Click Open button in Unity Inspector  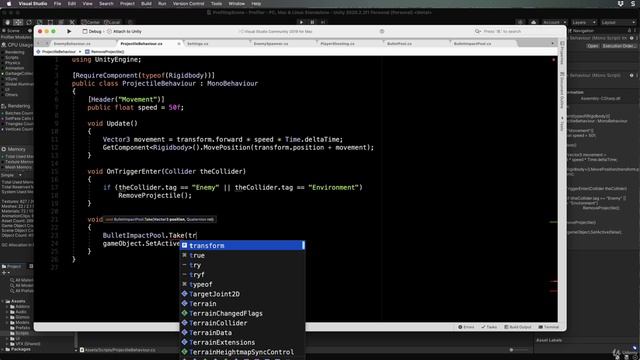pyautogui.click(x=593, y=46)
